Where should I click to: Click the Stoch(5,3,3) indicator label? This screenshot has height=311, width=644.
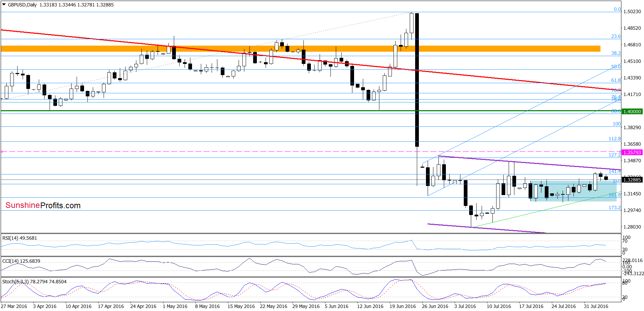(x=34, y=282)
